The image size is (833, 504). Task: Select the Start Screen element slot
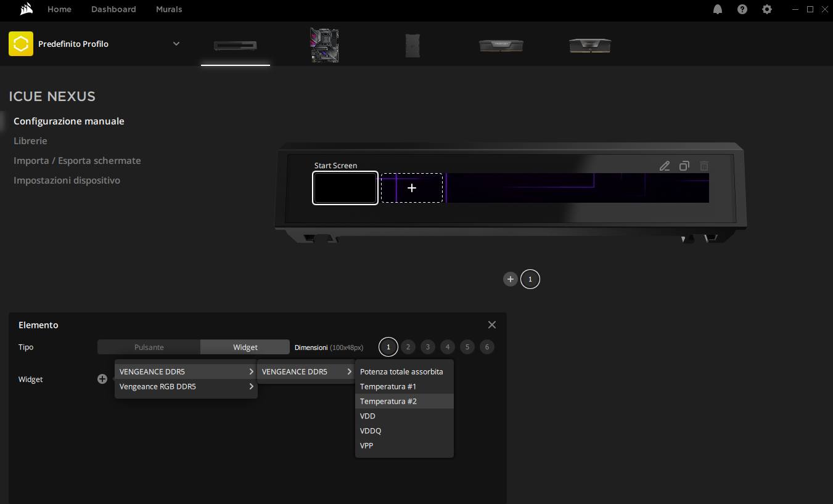click(345, 188)
